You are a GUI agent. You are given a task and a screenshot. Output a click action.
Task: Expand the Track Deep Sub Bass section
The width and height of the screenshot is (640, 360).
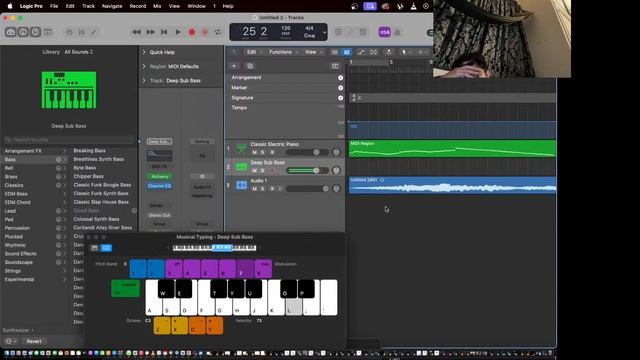click(144, 80)
